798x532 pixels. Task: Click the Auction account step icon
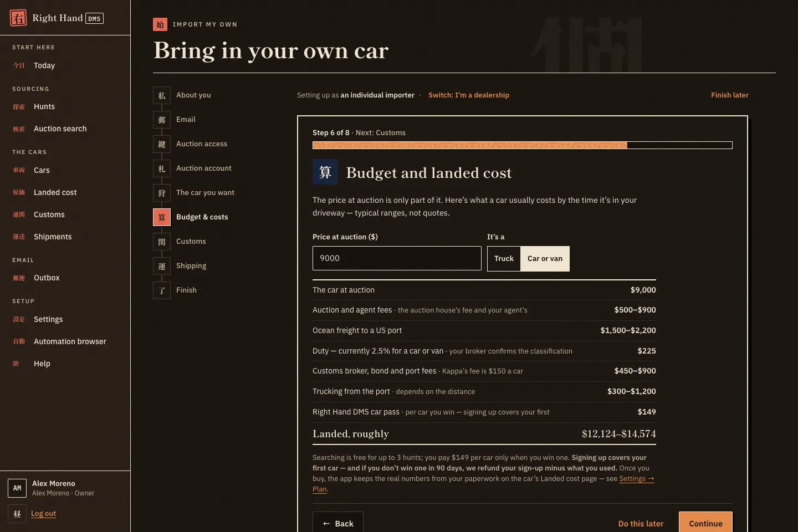tap(162, 168)
